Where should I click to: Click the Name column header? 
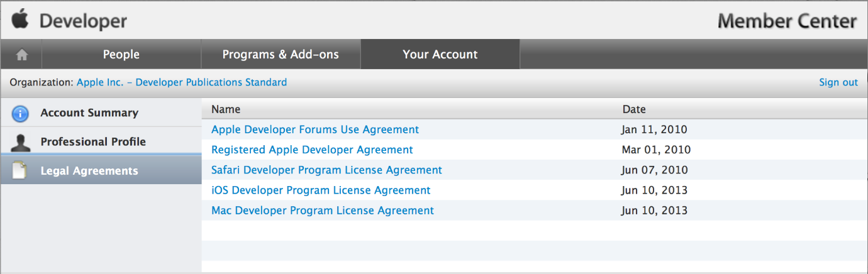226,109
